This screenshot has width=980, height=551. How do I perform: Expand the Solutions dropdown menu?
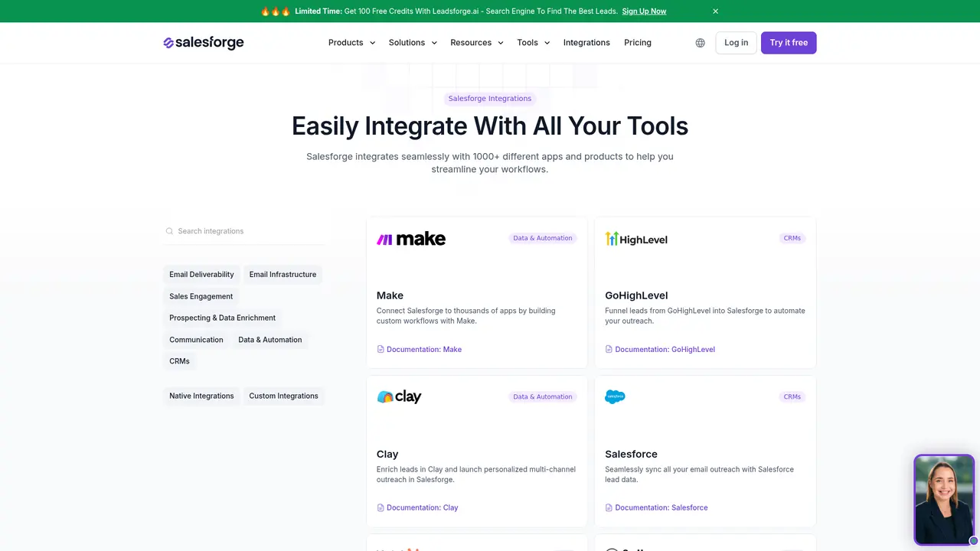click(413, 43)
